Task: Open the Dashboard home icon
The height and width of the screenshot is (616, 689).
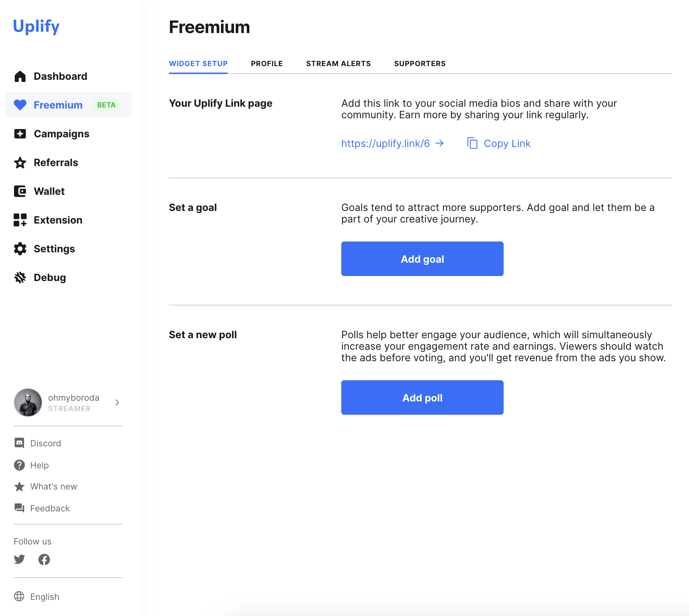Action: click(x=20, y=76)
